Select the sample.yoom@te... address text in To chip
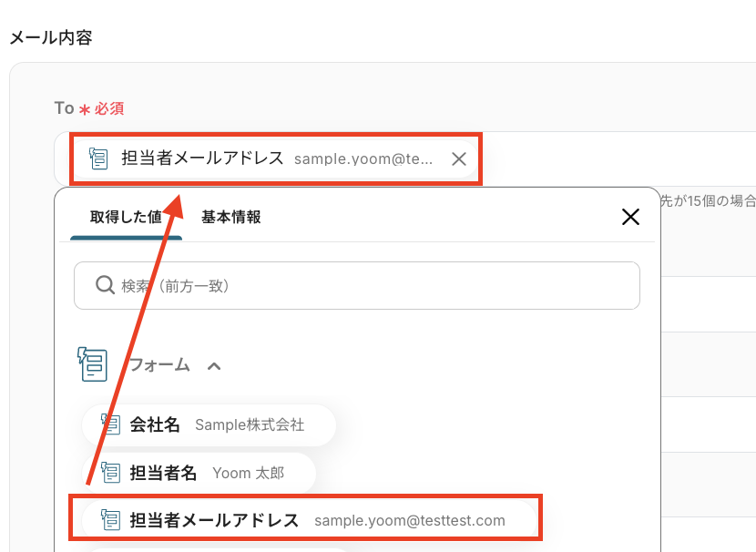756x552 pixels. (x=363, y=158)
